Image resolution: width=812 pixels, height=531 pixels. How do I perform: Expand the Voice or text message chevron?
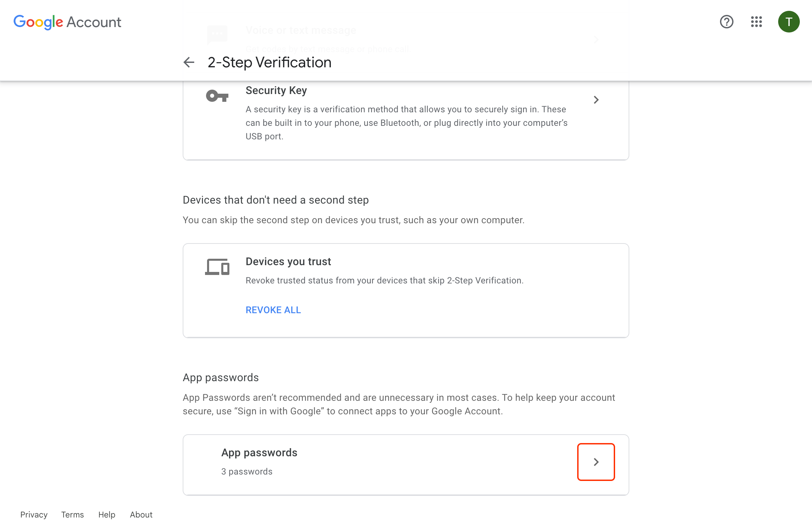[x=596, y=40]
